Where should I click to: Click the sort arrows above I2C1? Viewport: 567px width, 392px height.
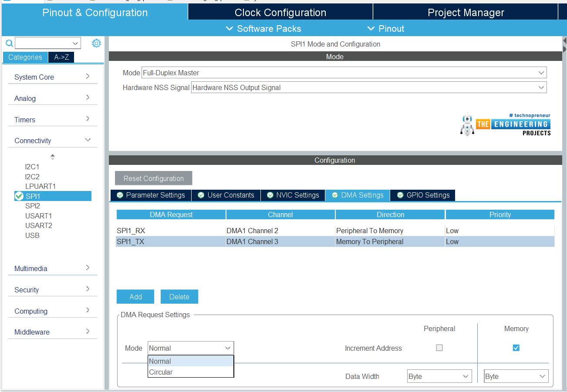point(53,157)
